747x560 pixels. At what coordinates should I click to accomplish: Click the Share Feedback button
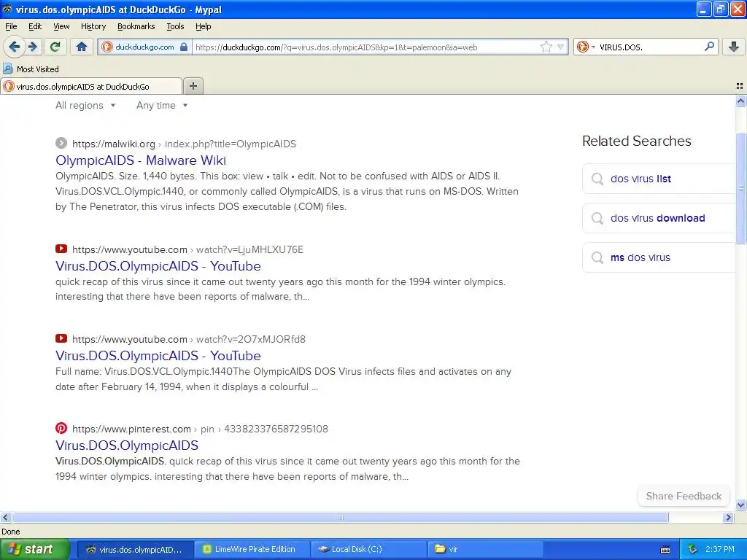684,496
